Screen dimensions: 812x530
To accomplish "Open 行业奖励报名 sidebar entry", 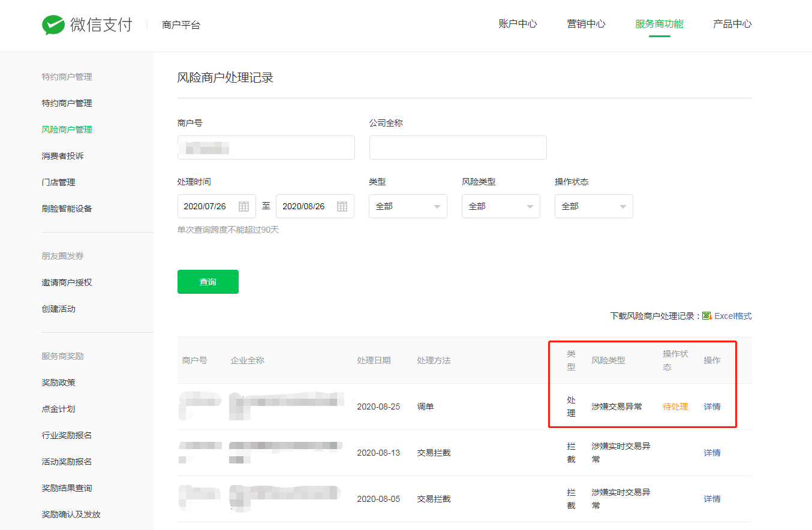I will (67, 435).
